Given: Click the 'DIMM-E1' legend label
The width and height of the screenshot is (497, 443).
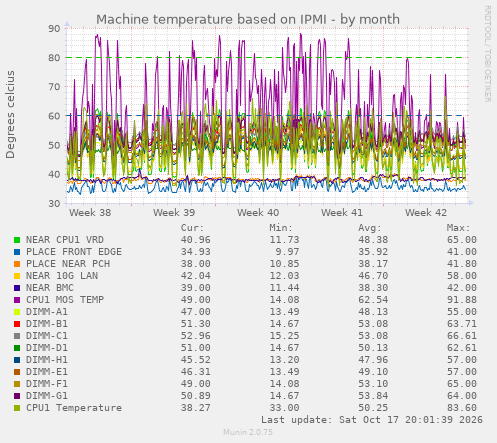Looking at the screenshot, I should (x=47, y=372).
